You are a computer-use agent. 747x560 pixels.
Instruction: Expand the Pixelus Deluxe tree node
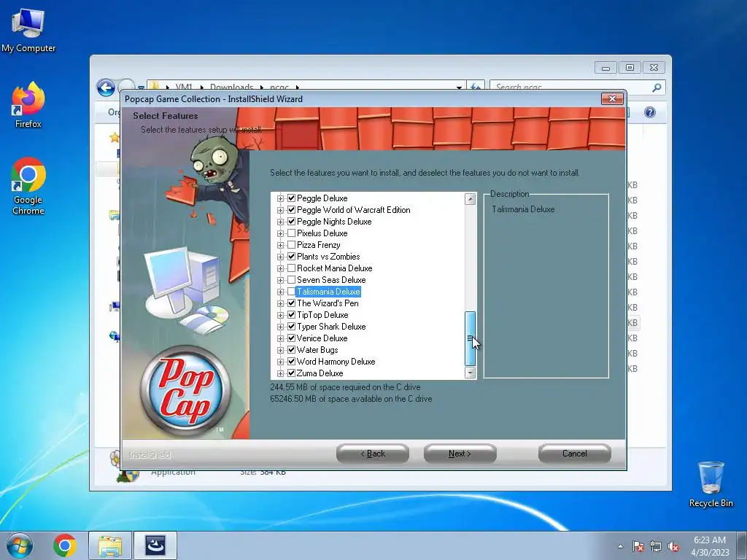coord(280,233)
